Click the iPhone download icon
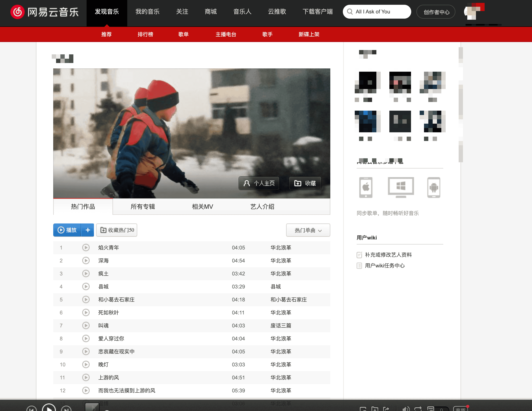 pyautogui.click(x=366, y=187)
